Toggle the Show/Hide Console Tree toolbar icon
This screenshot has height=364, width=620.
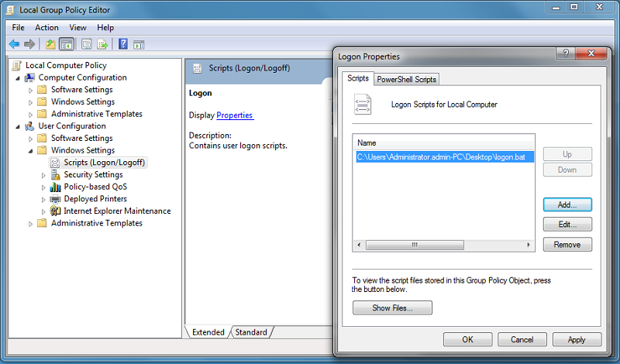coord(66,44)
